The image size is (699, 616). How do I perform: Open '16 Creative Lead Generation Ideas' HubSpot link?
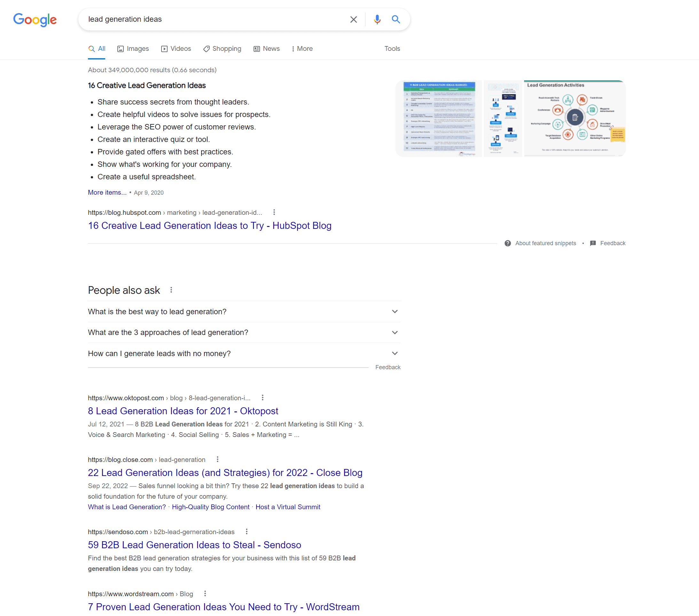coord(209,226)
